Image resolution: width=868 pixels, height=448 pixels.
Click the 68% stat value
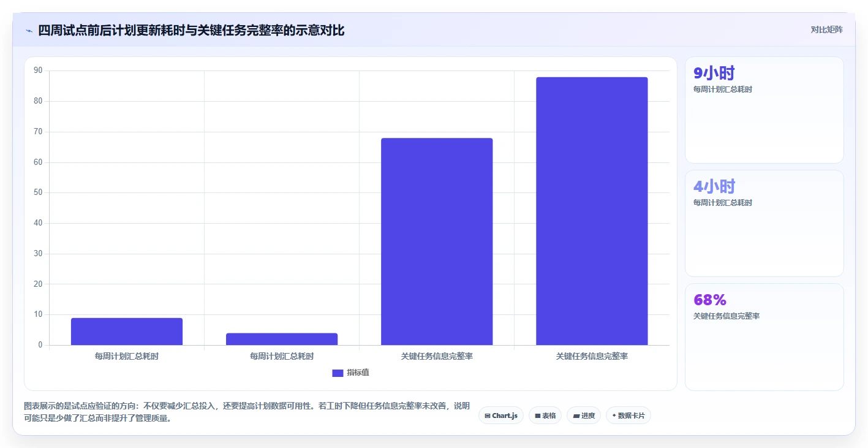709,300
